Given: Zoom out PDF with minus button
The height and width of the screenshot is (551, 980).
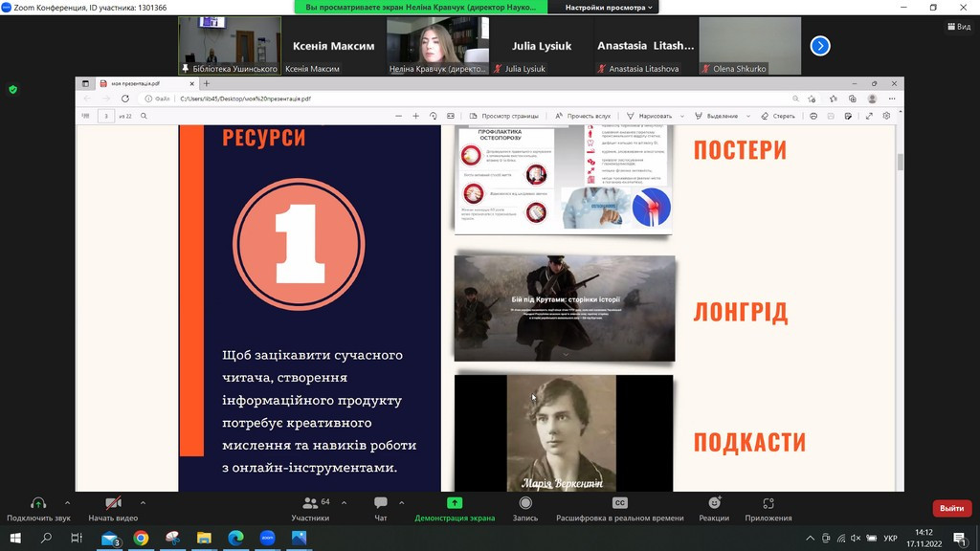Looking at the screenshot, I should click(x=398, y=116).
